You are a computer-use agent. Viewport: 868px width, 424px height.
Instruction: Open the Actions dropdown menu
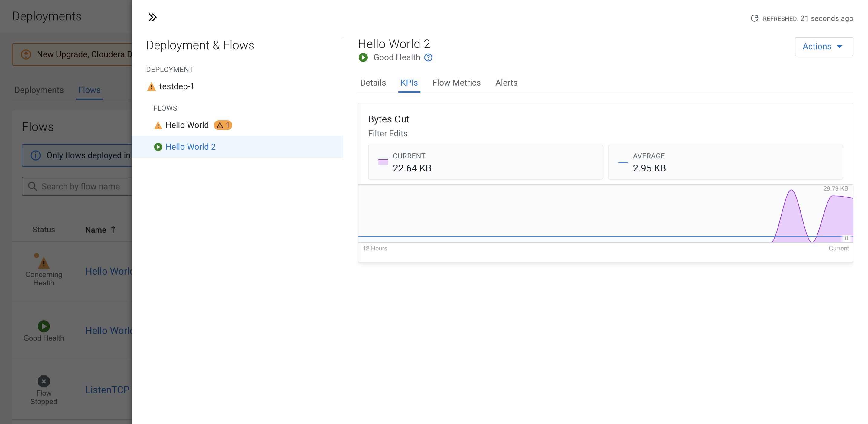823,46
